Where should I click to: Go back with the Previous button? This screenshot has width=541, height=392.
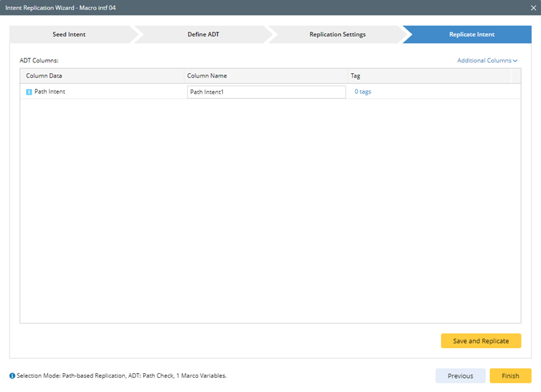460,376
